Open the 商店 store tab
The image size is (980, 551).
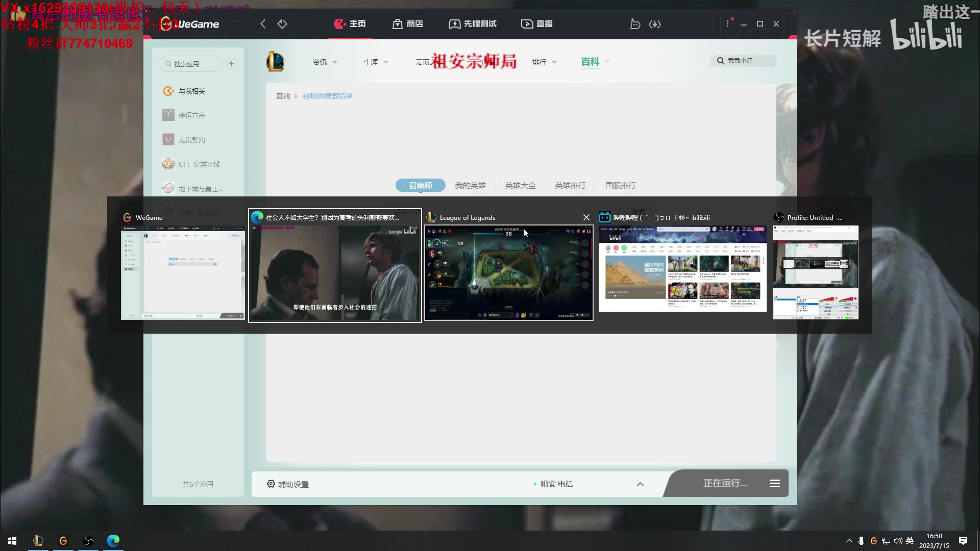pyautogui.click(x=408, y=24)
